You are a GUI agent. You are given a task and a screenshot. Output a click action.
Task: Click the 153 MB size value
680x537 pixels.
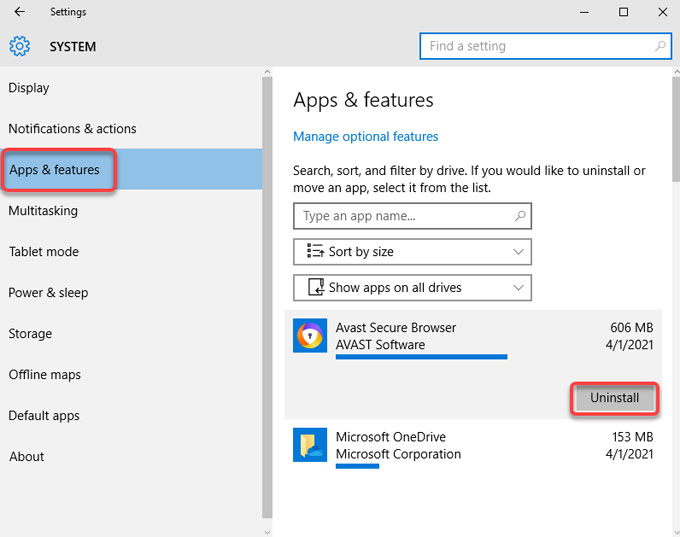click(x=632, y=437)
